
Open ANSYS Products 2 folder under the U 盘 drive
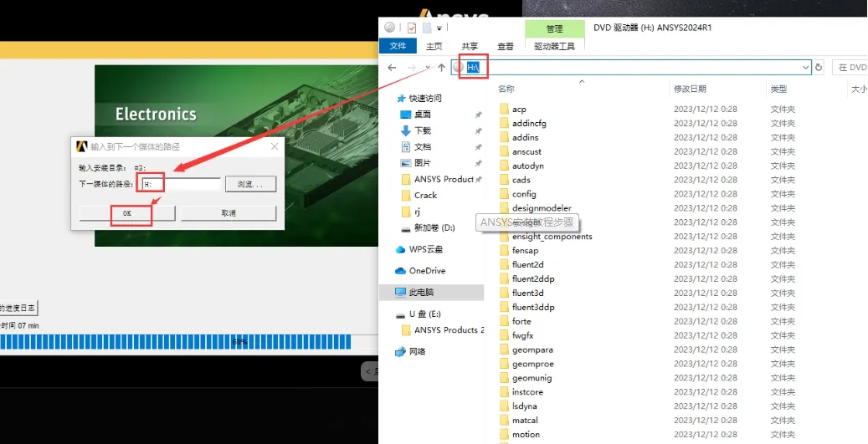(449, 330)
